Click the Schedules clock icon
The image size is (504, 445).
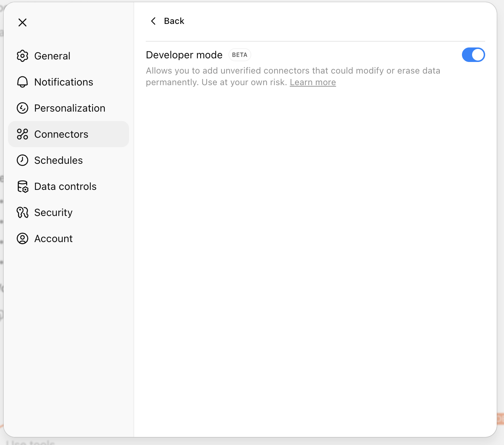click(22, 160)
